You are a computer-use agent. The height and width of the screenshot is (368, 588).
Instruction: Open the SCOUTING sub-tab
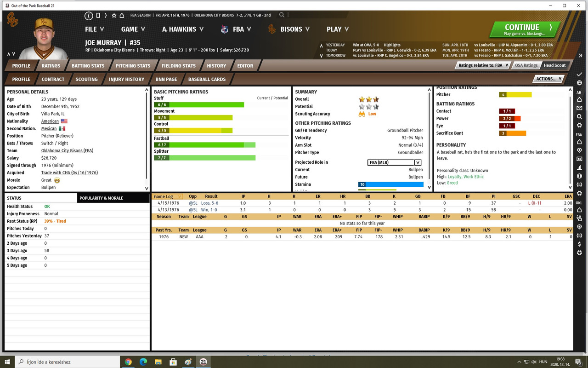coord(86,79)
